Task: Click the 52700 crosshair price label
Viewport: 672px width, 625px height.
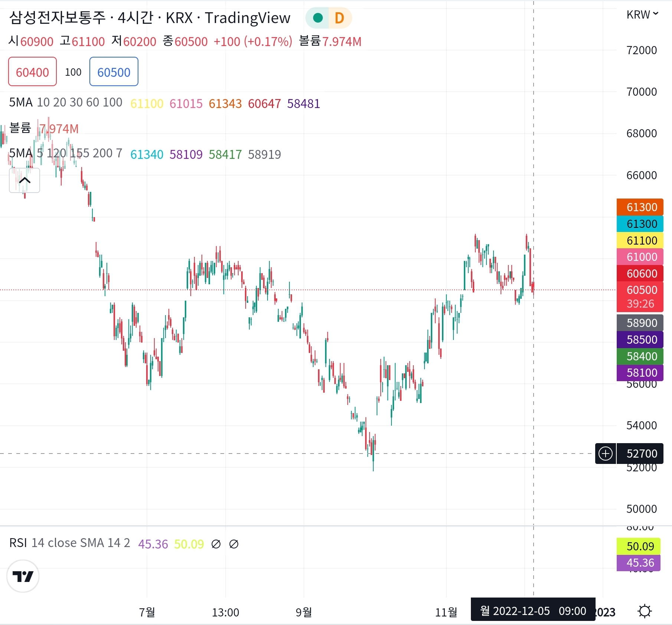Action: point(640,454)
